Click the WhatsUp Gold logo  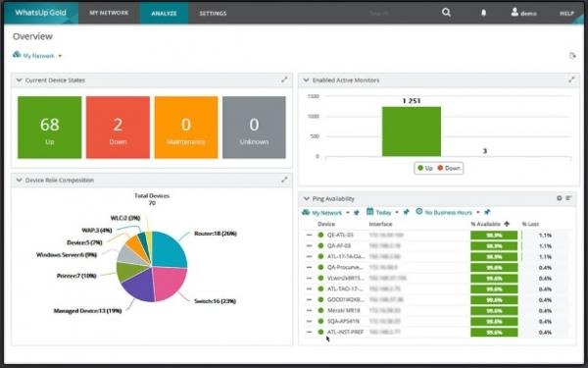40,13
